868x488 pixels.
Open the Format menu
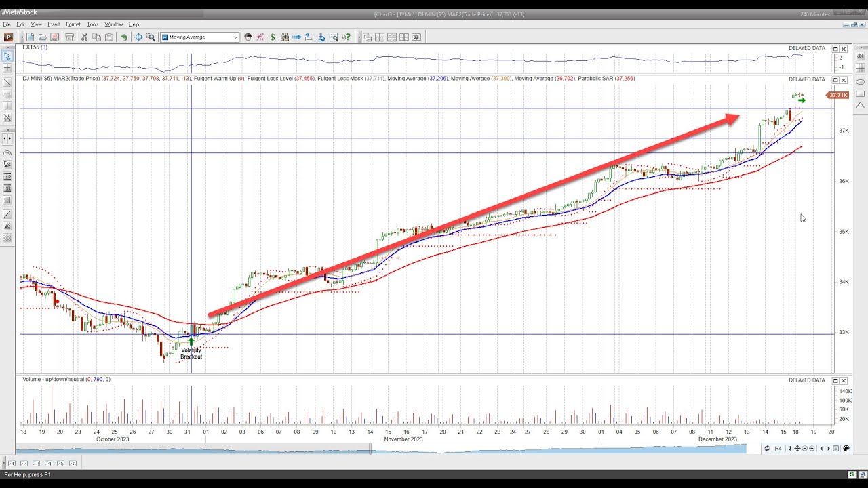73,24
